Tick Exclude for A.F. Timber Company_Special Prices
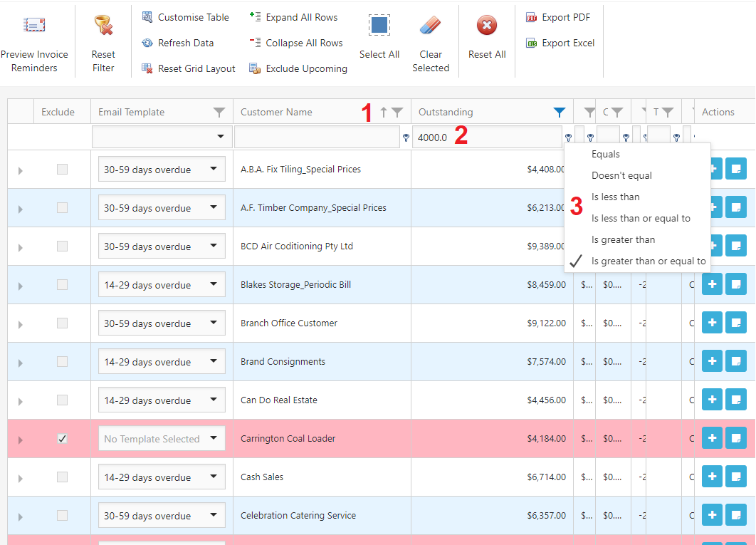Screen dimensions: 756x545 [62, 207]
